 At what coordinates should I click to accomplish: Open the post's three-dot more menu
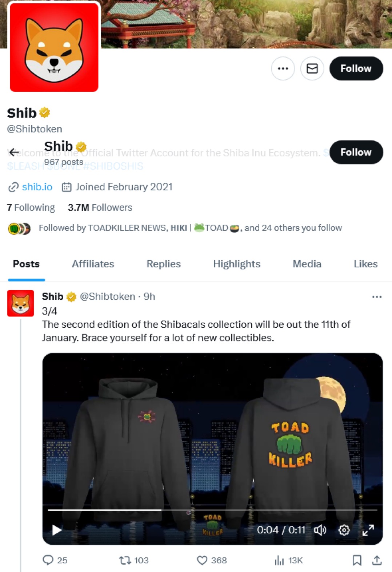click(x=377, y=297)
